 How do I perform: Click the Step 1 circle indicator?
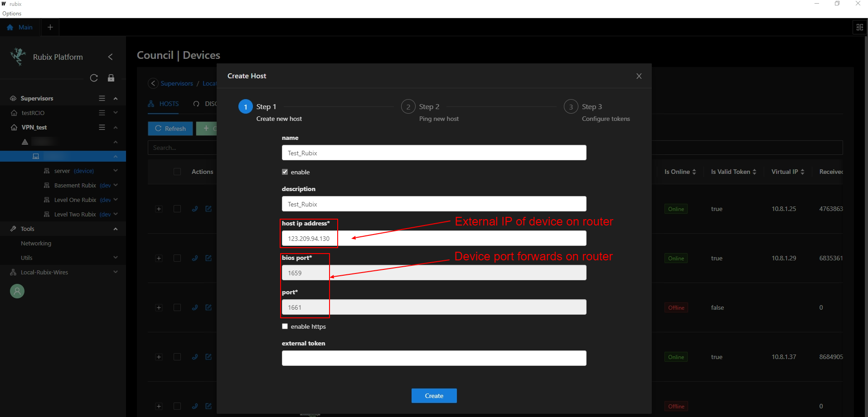246,107
